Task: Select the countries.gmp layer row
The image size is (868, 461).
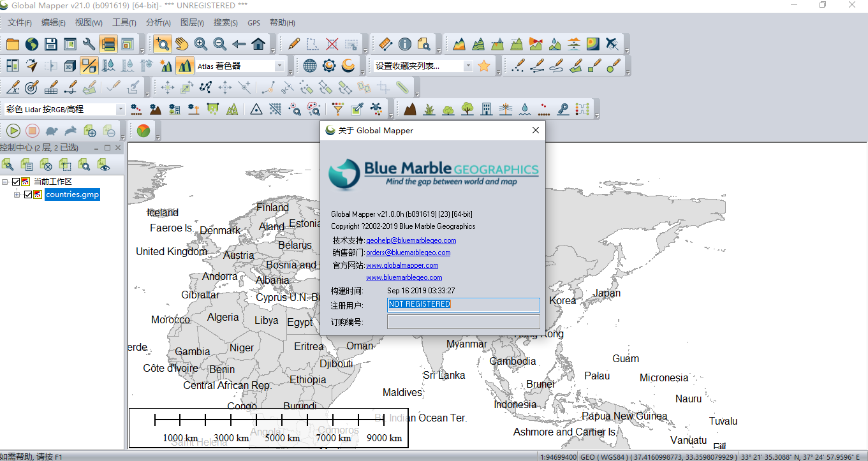Action: (x=72, y=194)
